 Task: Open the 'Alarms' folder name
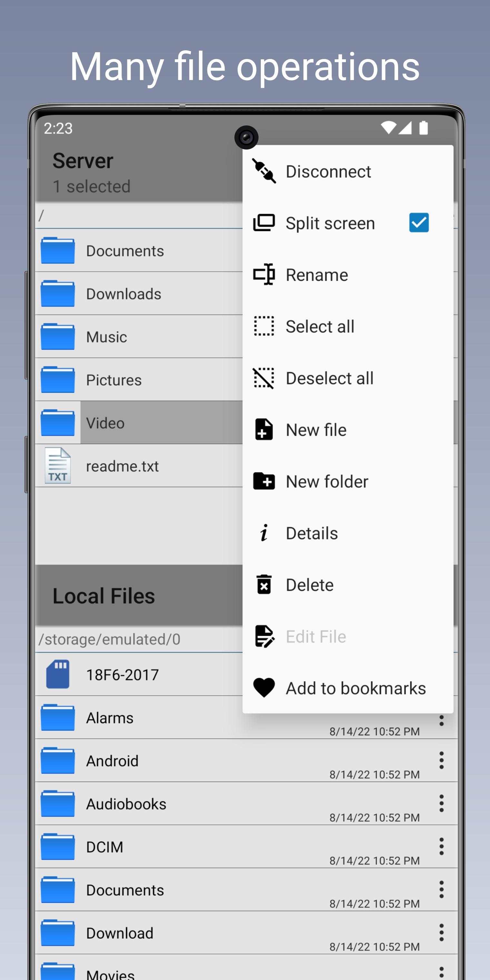pyautogui.click(x=110, y=718)
